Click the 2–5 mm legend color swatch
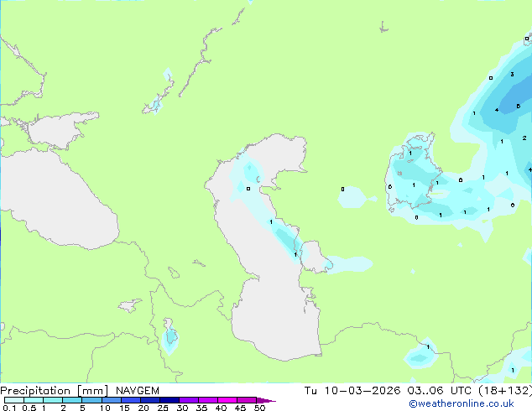This screenshot has height=411, width=532. [72, 400]
